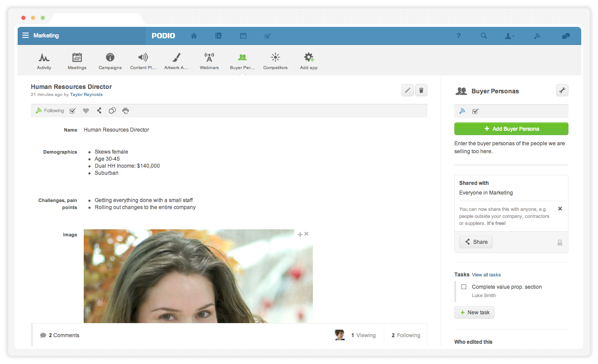This screenshot has height=364, width=598.
Task: Open the Marketing workspace menu
Action: 41,36
